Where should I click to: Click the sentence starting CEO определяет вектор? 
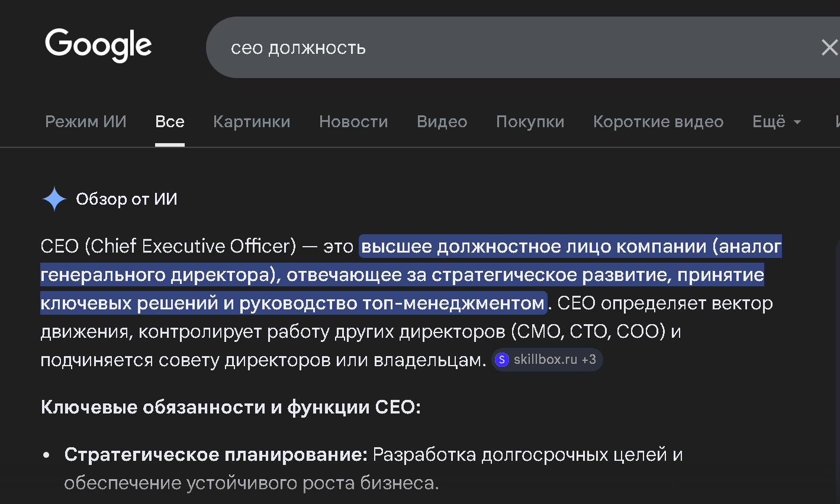(664, 303)
